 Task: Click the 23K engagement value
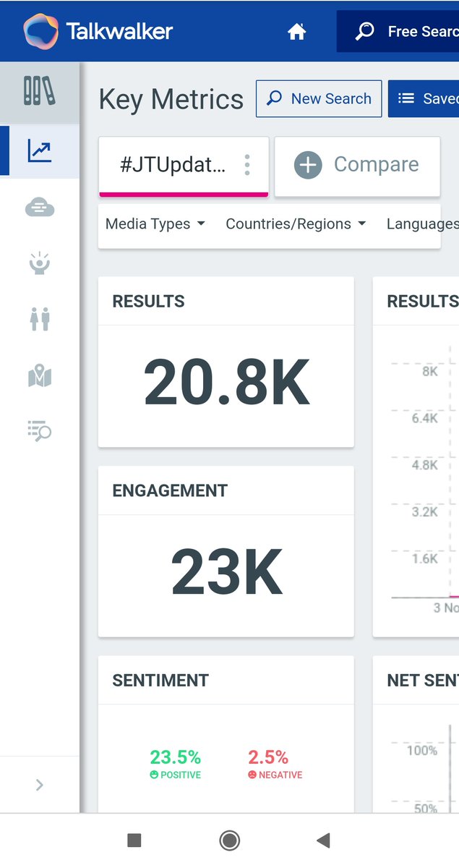(226, 573)
